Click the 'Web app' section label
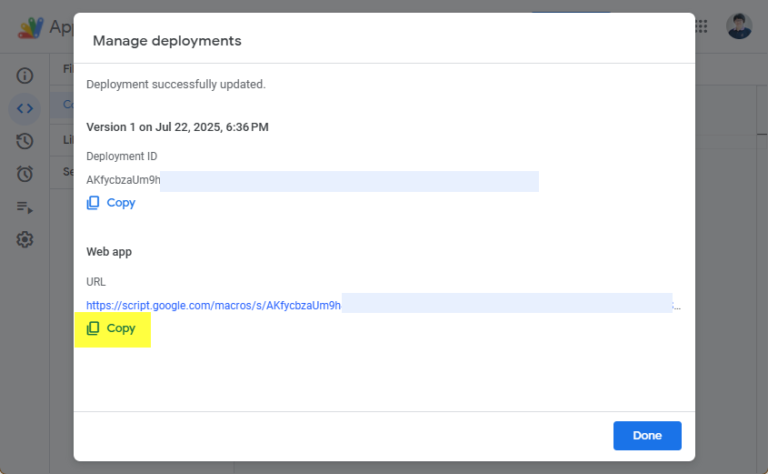 point(109,252)
